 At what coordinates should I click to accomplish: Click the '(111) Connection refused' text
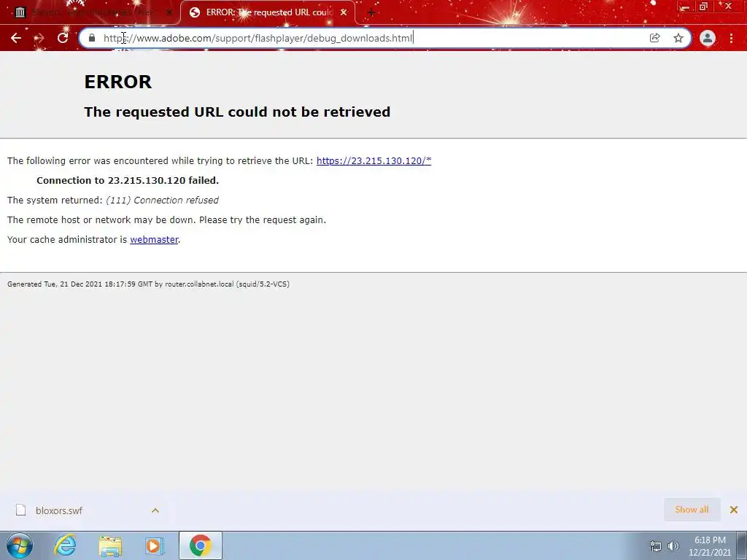coord(162,201)
